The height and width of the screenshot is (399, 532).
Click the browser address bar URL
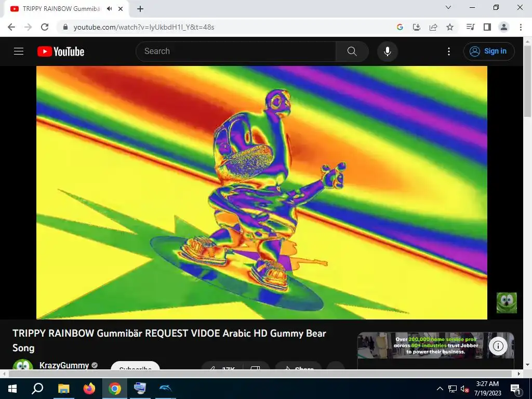click(144, 27)
